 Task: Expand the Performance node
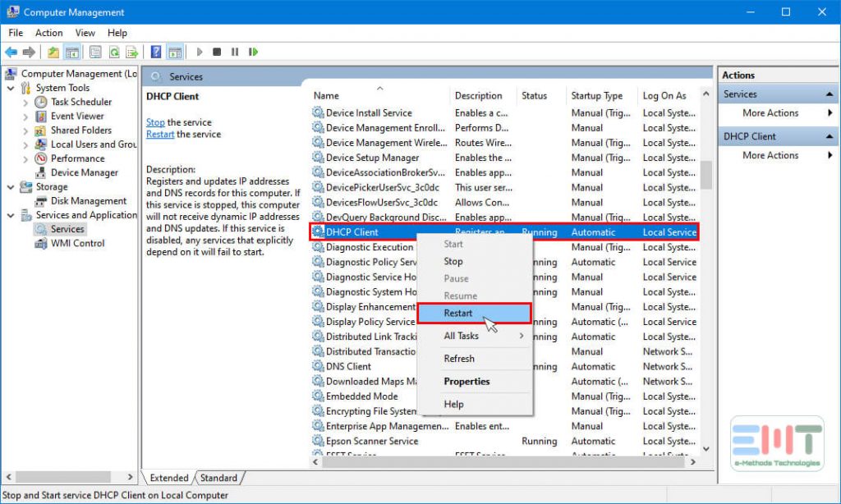[x=25, y=158]
